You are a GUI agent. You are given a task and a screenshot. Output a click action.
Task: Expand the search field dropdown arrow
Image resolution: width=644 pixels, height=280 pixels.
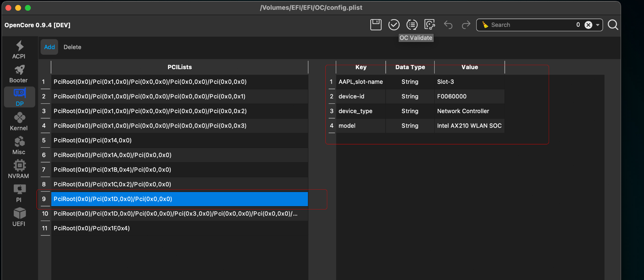pos(598,25)
